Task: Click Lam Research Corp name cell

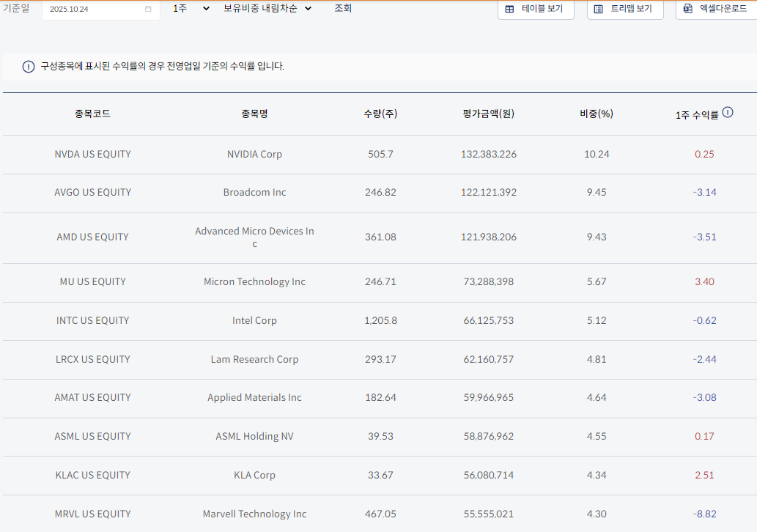Action: click(x=254, y=360)
